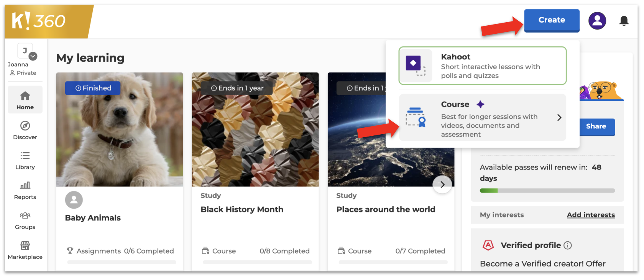
Task: Click the Add interests link
Action: (x=590, y=215)
